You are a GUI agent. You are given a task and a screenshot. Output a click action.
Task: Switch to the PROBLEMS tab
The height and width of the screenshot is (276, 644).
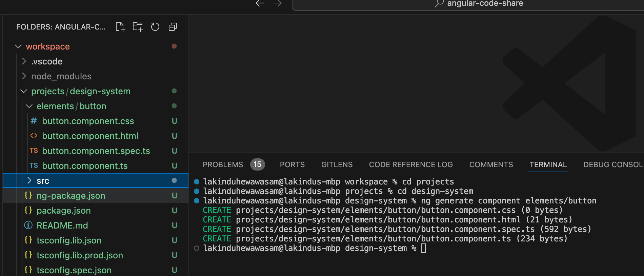pyautogui.click(x=223, y=164)
